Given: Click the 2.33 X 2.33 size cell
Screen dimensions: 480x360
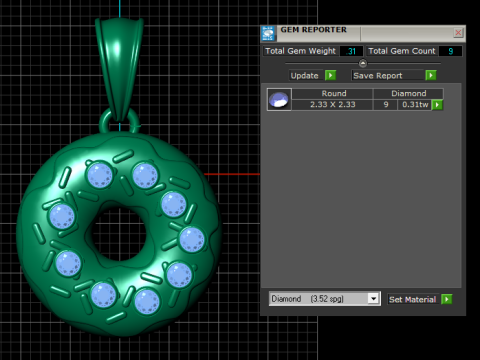Looking at the screenshot, I should pyautogui.click(x=333, y=105).
